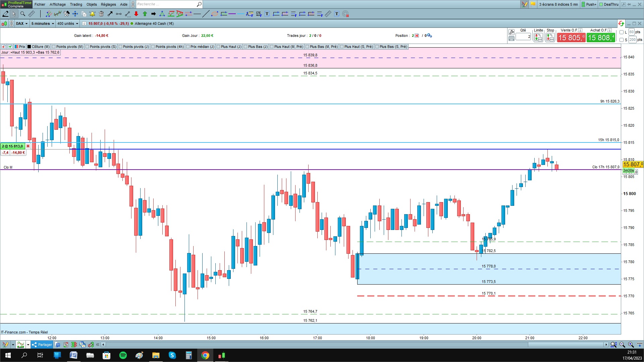Viewport: 644px width, 362px height.
Task: Select the ellipse drawing tool
Action: click(215, 14)
